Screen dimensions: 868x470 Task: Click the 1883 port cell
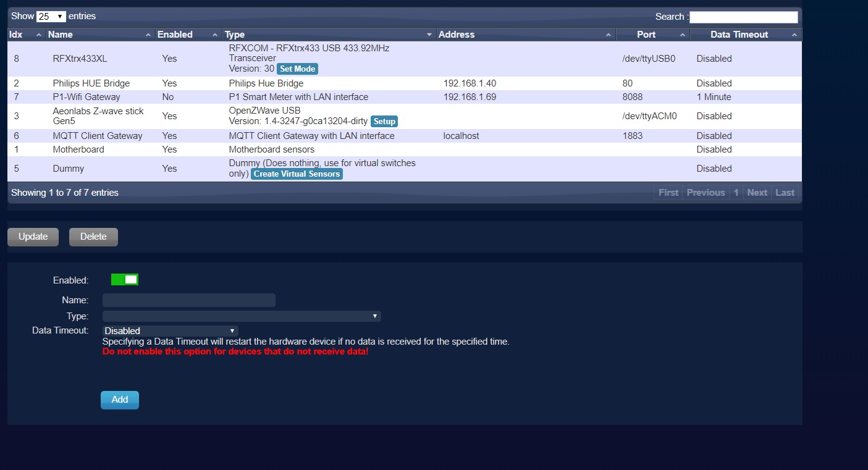(633, 136)
